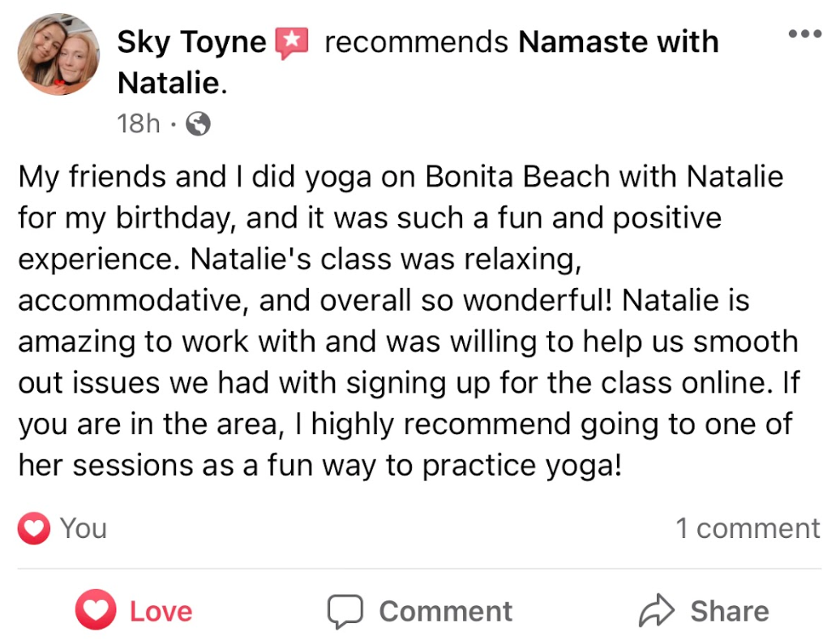This screenshot has height=641, width=840.
Task: Click the small heart reaction icon beside You
Action: pos(33,529)
